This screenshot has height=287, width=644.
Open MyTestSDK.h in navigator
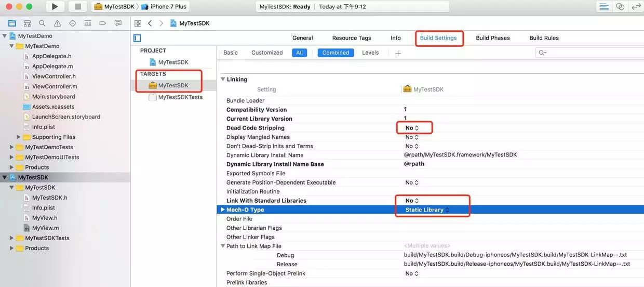[49, 198]
